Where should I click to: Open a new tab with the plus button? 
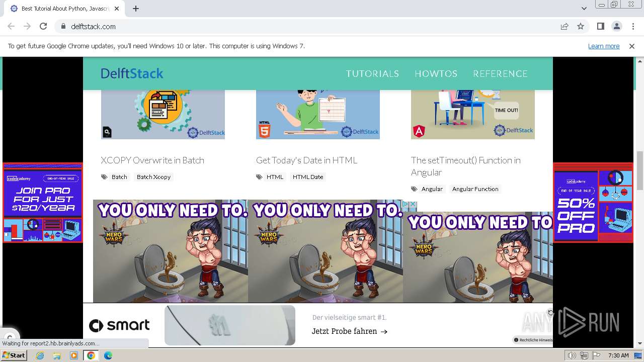136,9
